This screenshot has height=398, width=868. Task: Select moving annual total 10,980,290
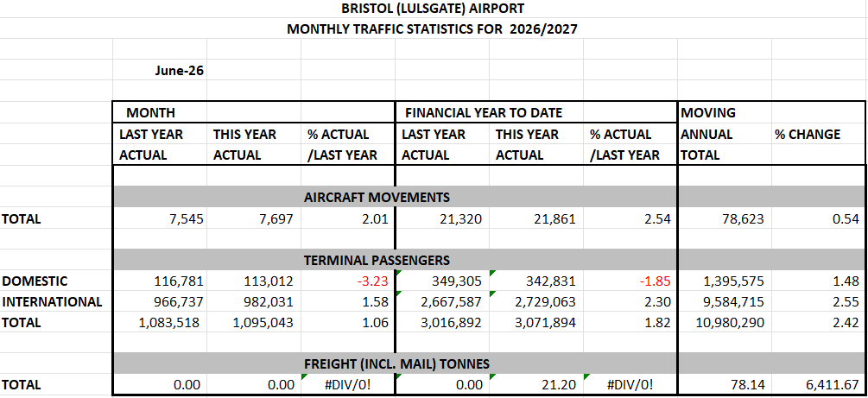click(x=725, y=323)
